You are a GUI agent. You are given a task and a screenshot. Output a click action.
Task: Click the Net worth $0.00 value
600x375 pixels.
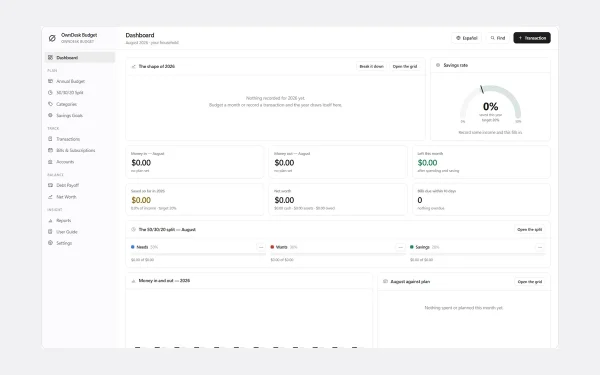pyautogui.click(x=284, y=200)
